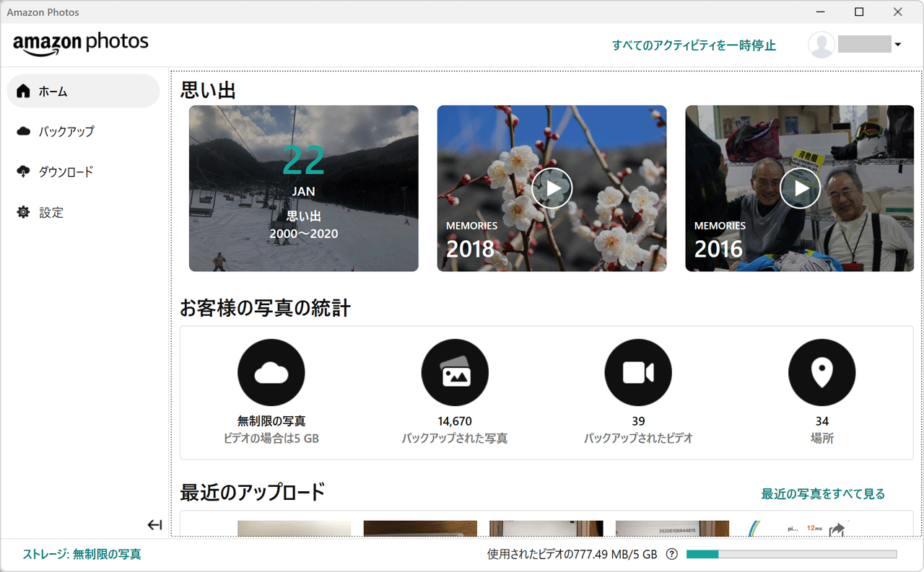Click the 思い出 section heading
This screenshot has width=924, height=572.
pyautogui.click(x=209, y=90)
